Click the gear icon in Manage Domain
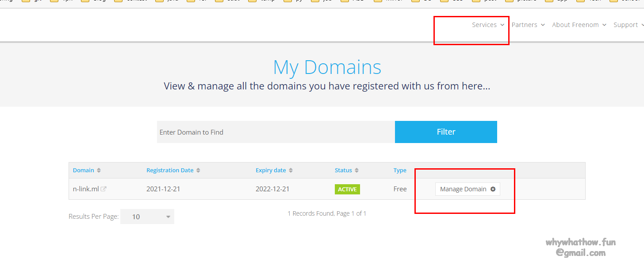The width and height of the screenshot is (644, 275). click(493, 189)
